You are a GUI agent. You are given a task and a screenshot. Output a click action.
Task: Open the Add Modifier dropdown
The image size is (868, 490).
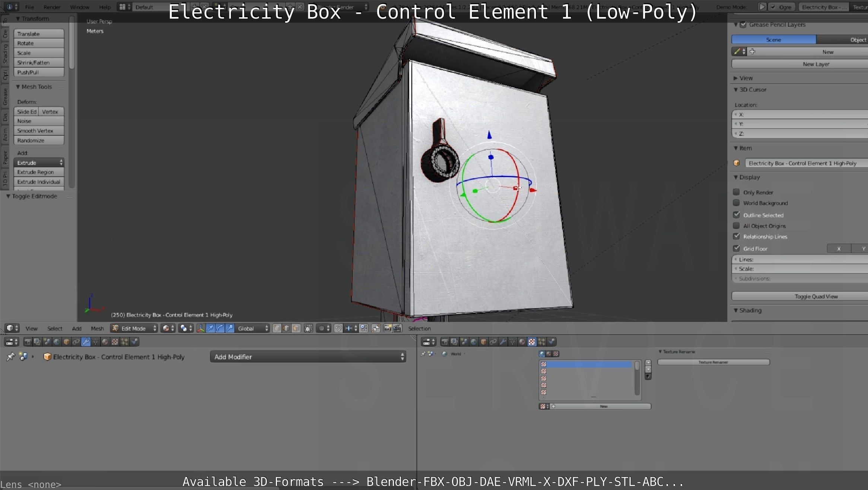tap(308, 357)
